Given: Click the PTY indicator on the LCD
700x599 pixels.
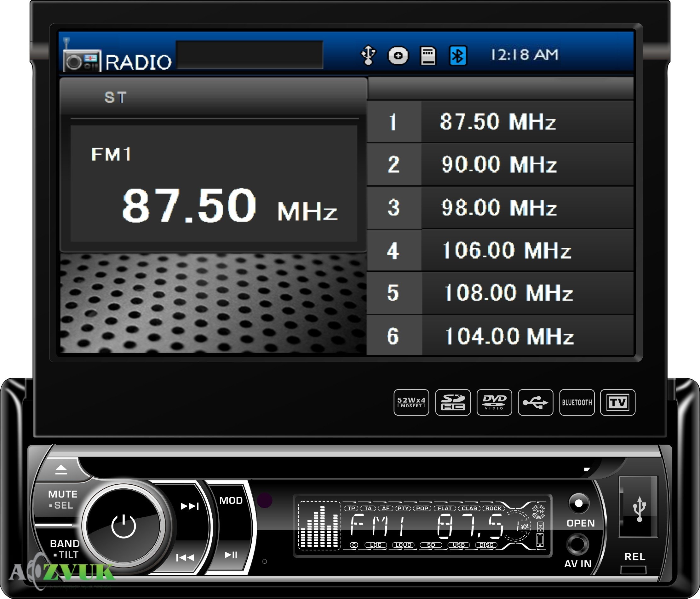Looking at the screenshot, I should (403, 509).
